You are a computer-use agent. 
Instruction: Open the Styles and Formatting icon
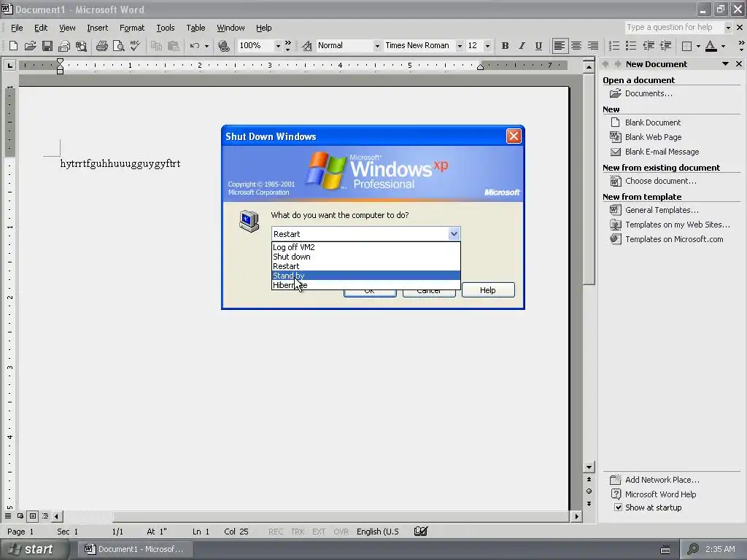click(x=307, y=46)
